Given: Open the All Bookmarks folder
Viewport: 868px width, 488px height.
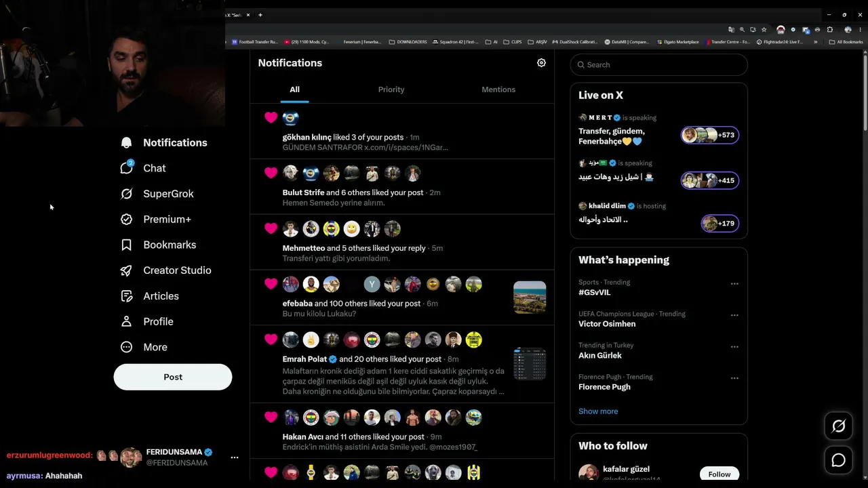Looking at the screenshot, I should [x=846, y=42].
